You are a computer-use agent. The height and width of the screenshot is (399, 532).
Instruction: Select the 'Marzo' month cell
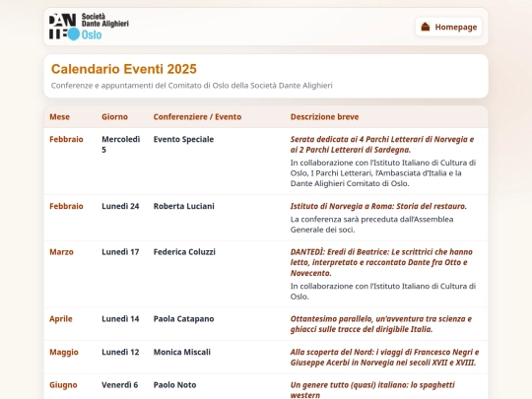pyautogui.click(x=61, y=252)
